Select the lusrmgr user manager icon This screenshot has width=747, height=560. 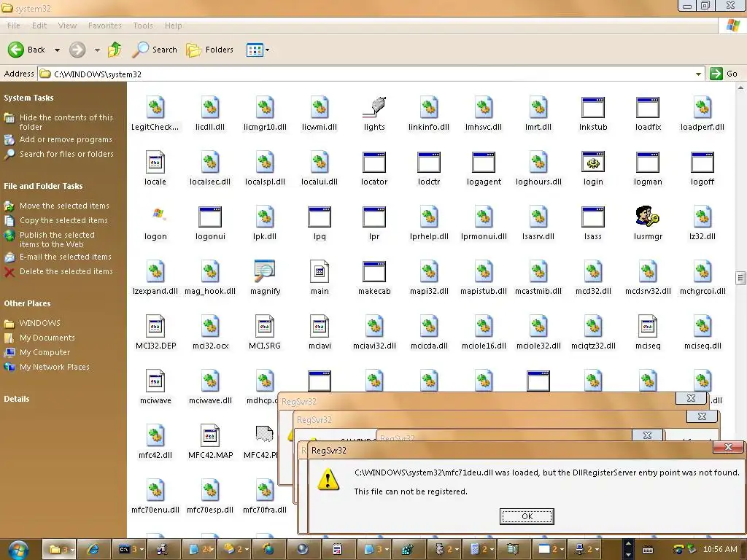tap(648, 217)
